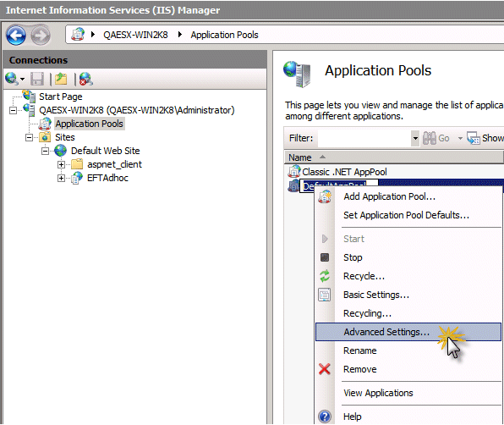Select Recycle... in the context menu

(x=408, y=276)
